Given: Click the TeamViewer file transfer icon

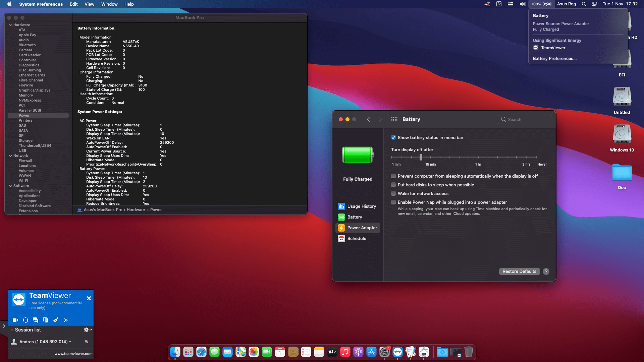Looking at the screenshot, I should point(46,320).
